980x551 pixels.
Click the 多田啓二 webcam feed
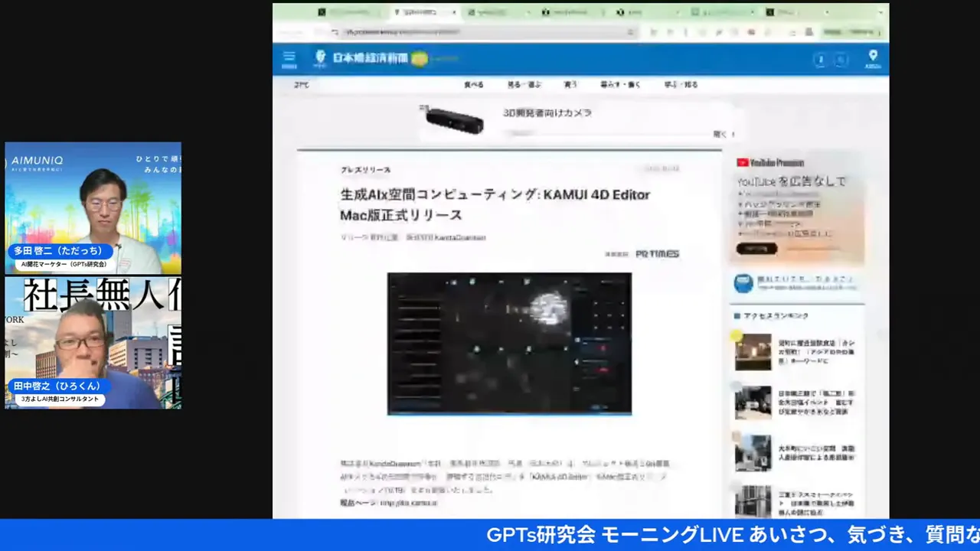(93, 208)
